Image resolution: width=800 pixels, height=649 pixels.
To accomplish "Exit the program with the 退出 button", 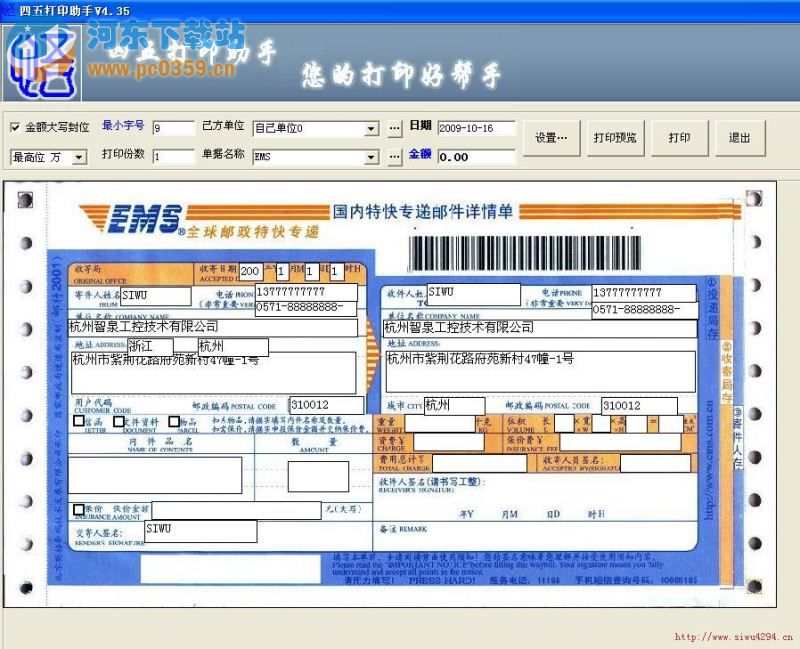I will tap(740, 140).
